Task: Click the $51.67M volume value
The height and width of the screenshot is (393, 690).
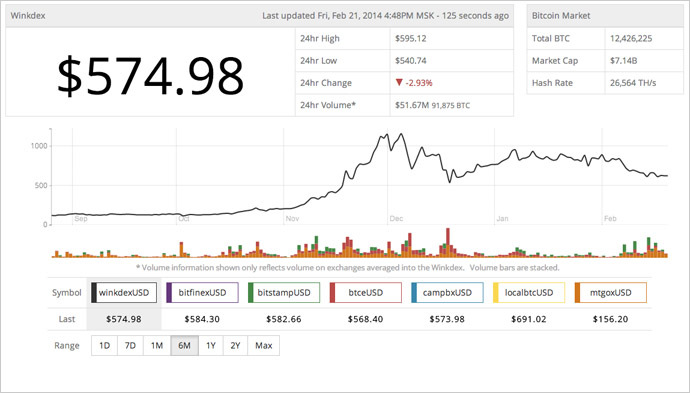Action: (412, 105)
